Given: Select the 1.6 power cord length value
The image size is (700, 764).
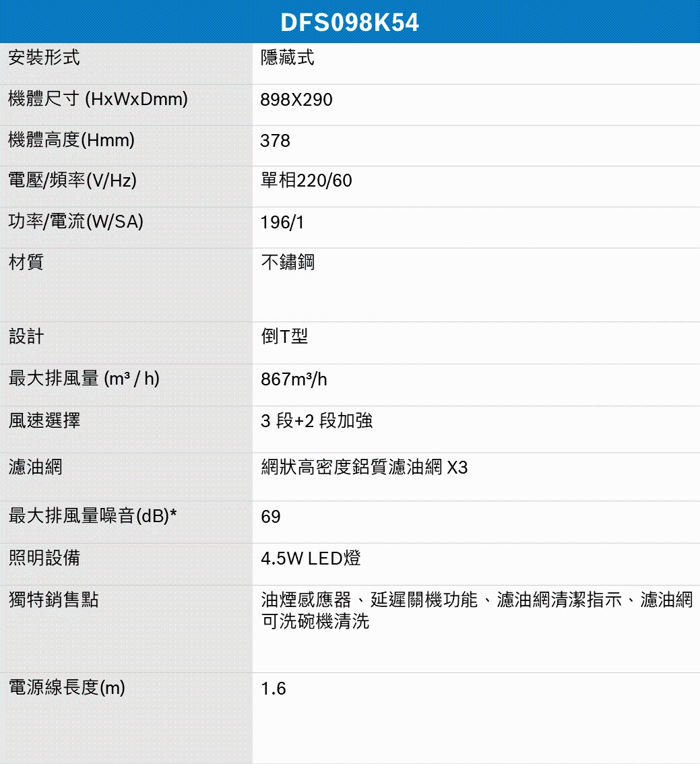Looking at the screenshot, I should coord(274,689).
